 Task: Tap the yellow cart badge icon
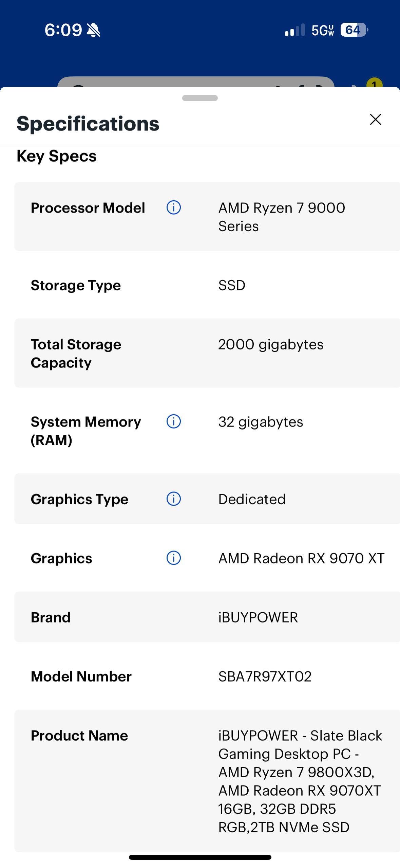pos(374,83)
